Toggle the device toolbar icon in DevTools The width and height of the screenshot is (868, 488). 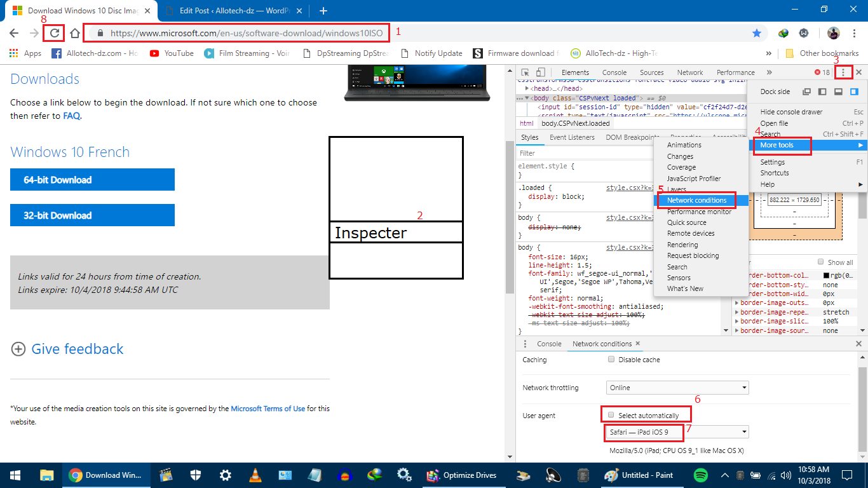click(x=540, y=72)
